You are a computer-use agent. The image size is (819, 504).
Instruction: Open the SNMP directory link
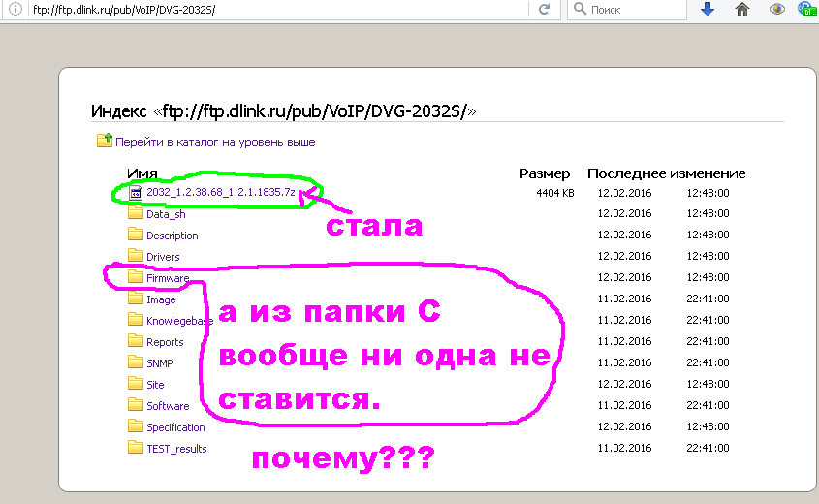159,363
